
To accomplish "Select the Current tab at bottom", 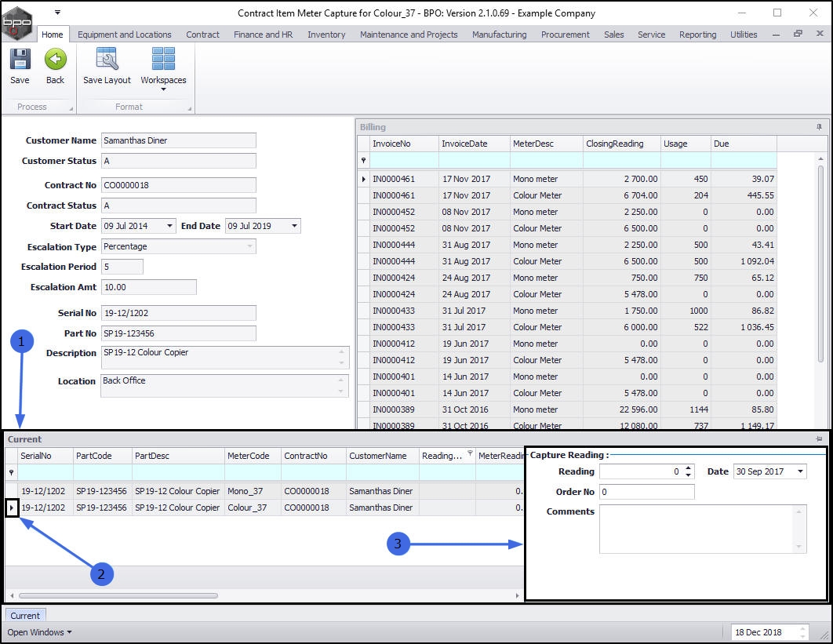I will click(25, 616).
